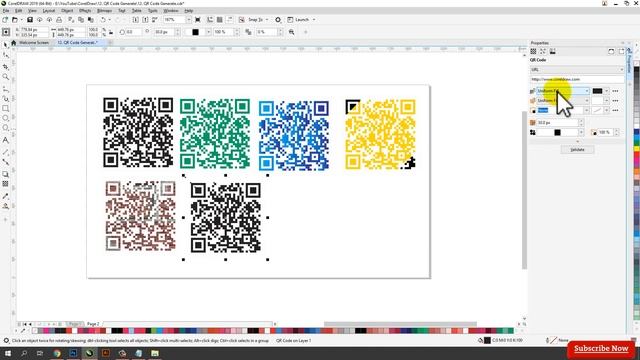Select the green QR code on canvas
The image size is (640, 360).
click(x=215, y=133)
